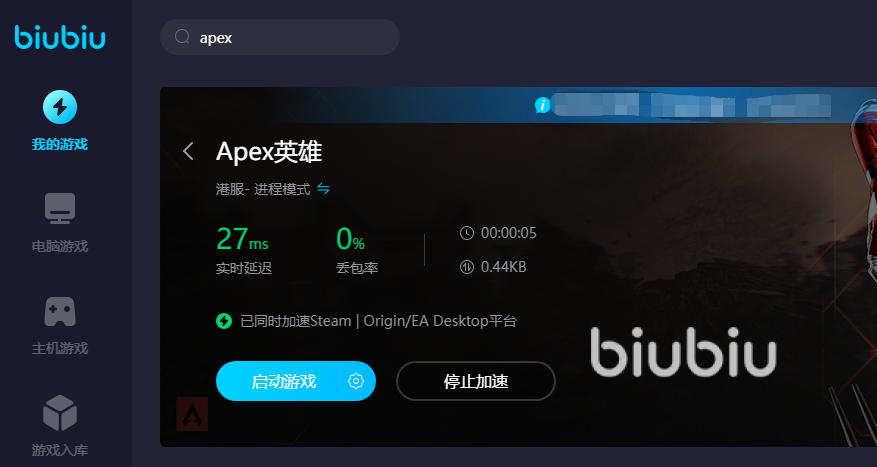Click the 停止加速 button
Image resolution: width=877 pixels, height=467 pixels.
click(x=475, y=381)
